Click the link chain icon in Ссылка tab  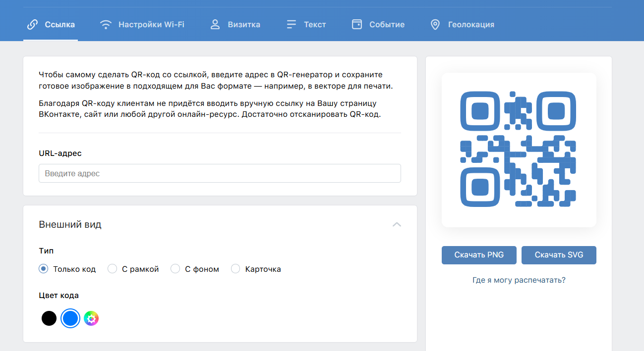[32, 24]
